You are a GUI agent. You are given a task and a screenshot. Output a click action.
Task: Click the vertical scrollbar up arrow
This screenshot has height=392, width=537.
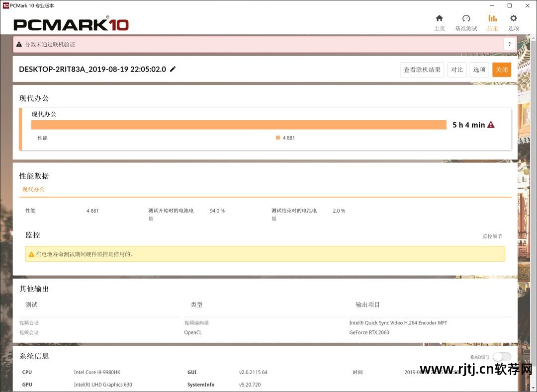point(534,38)
